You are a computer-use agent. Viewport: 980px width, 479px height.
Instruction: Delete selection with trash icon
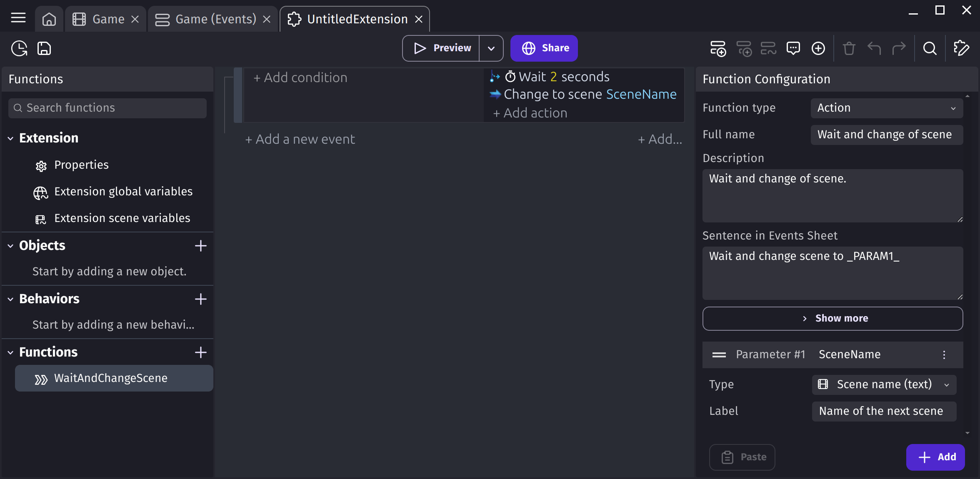click(849, 48)
